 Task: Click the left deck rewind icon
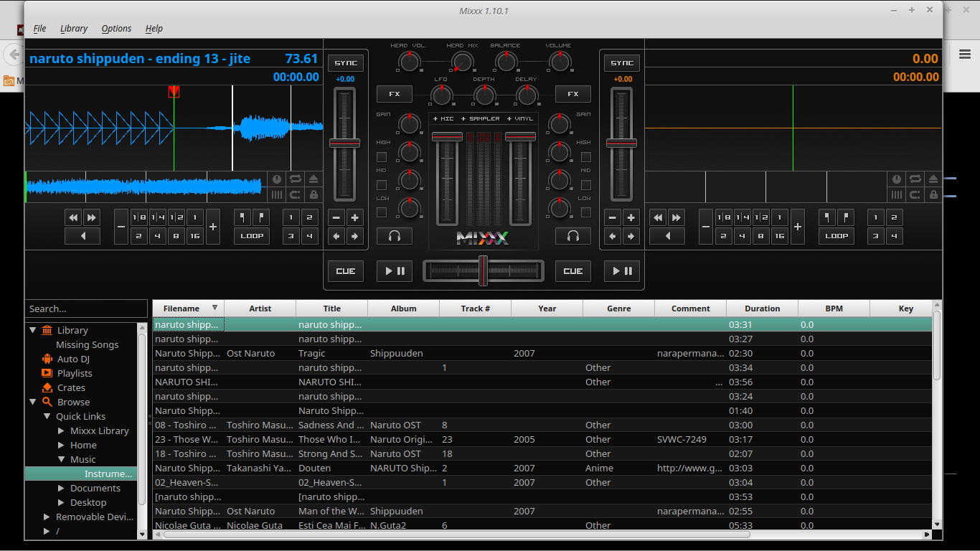pos(73,217)
